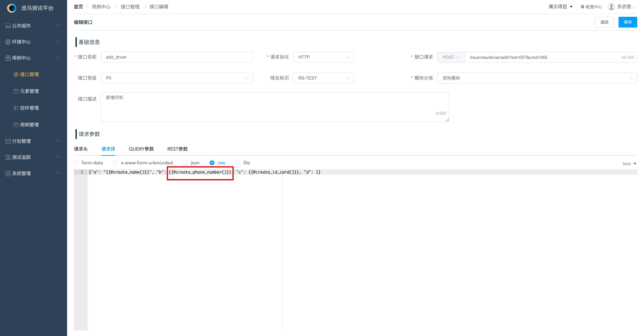Click the 用例管理 menu icon
The width and height of the screenshot is (644, 336).
click(16, 125)
